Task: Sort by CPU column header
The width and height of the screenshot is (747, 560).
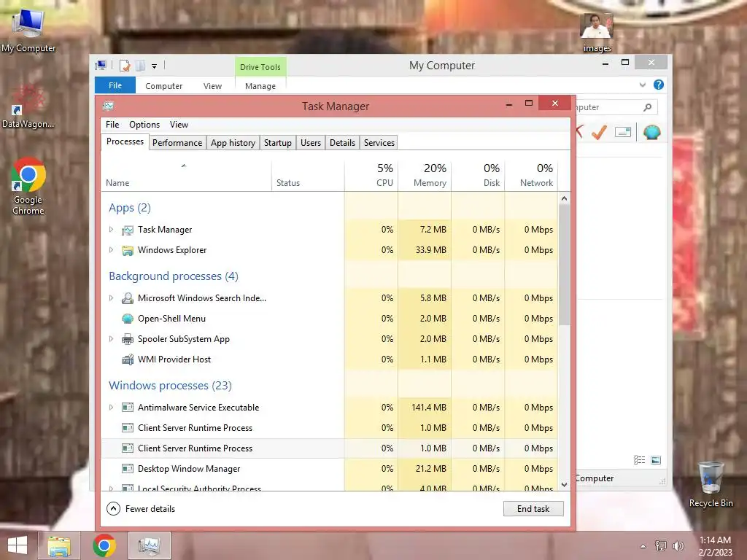Action: tap(371, 175)
